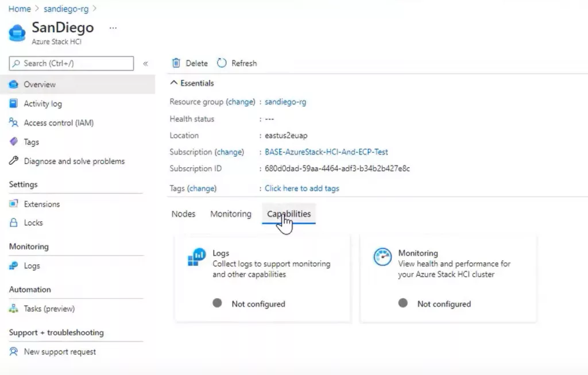Screen dimensions: 588x375
Task: Click the Health status label
Action: [192, 119]
